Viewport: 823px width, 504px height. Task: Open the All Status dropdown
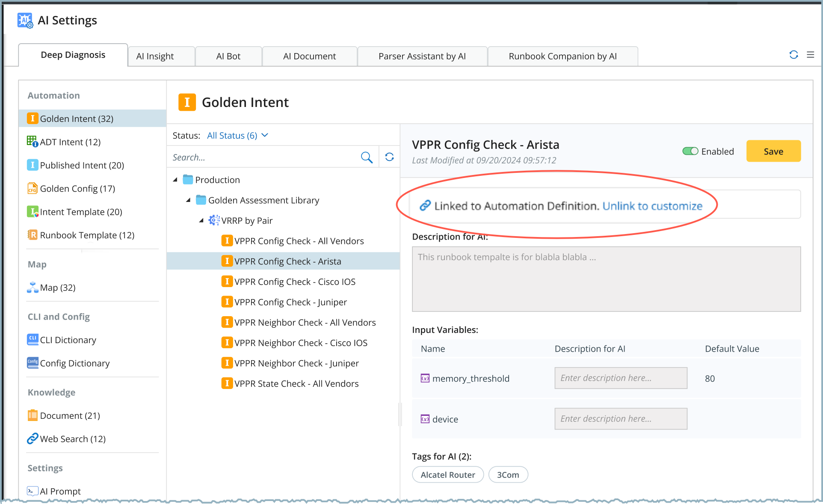(237, 136)
